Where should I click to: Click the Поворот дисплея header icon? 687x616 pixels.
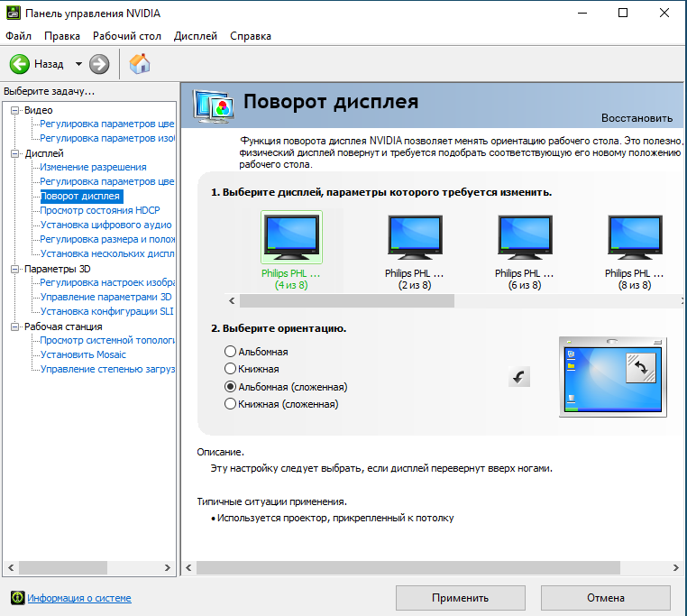213,106
